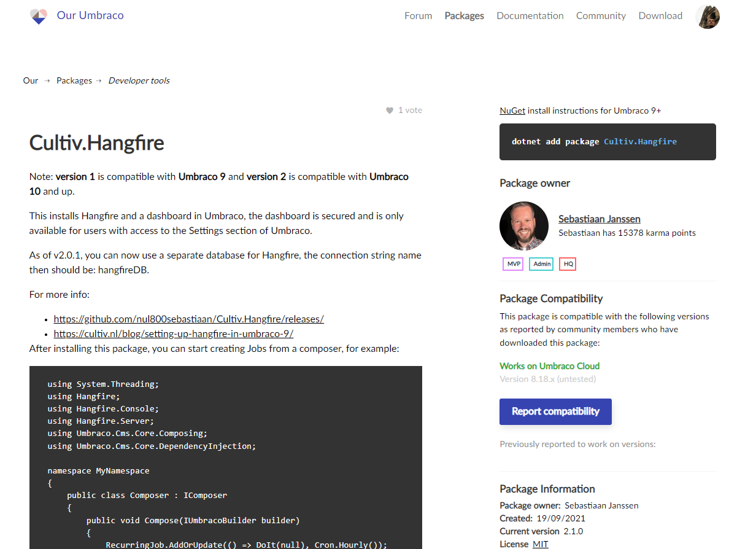756x549 pixels.
Task: Click 'public class Composer : IComposer' line
Action: tap(147, 495)
